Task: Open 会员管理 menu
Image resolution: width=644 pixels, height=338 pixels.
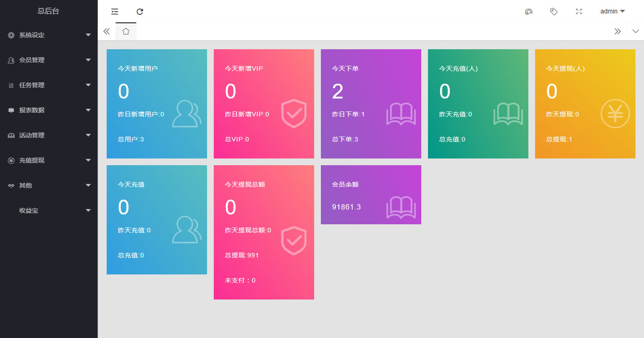Action: (49, 60)
